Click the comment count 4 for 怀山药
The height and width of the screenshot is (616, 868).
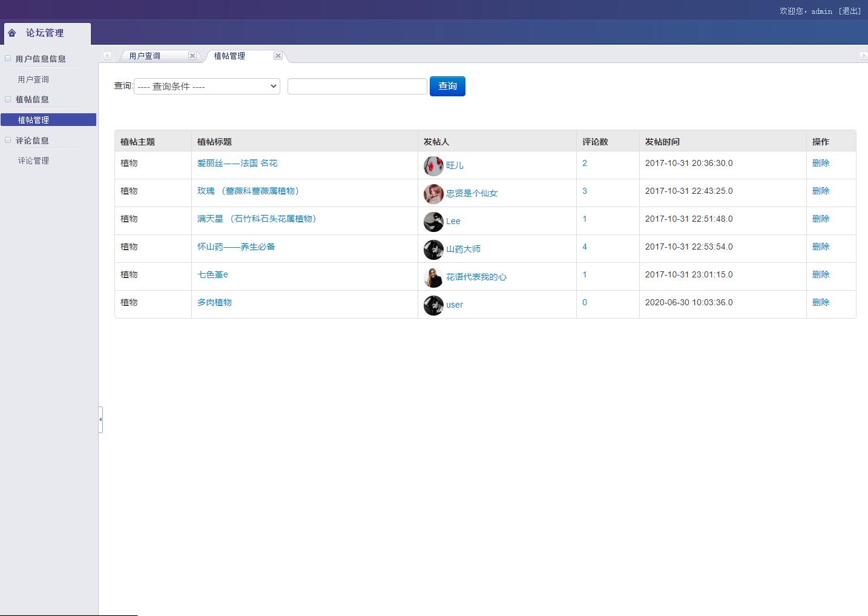[584, 247]
